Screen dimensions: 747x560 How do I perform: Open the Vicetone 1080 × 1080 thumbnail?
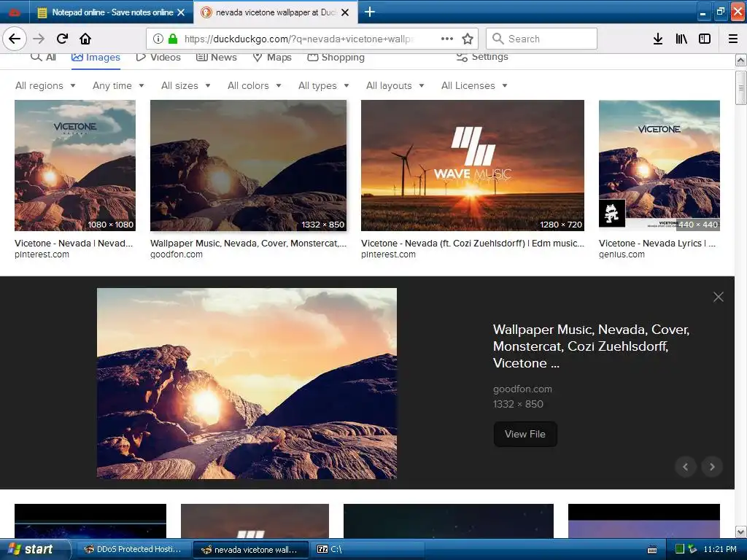pos(75,166)
